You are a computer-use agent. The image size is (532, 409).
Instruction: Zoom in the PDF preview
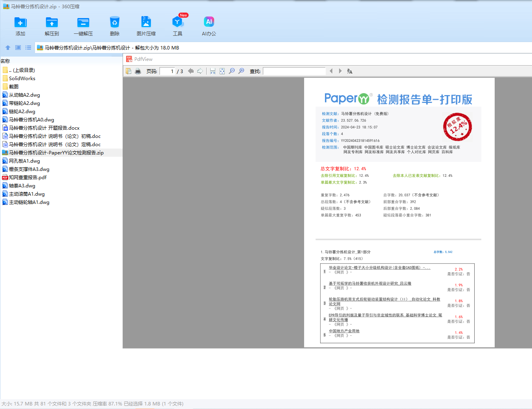pos(241,71)
